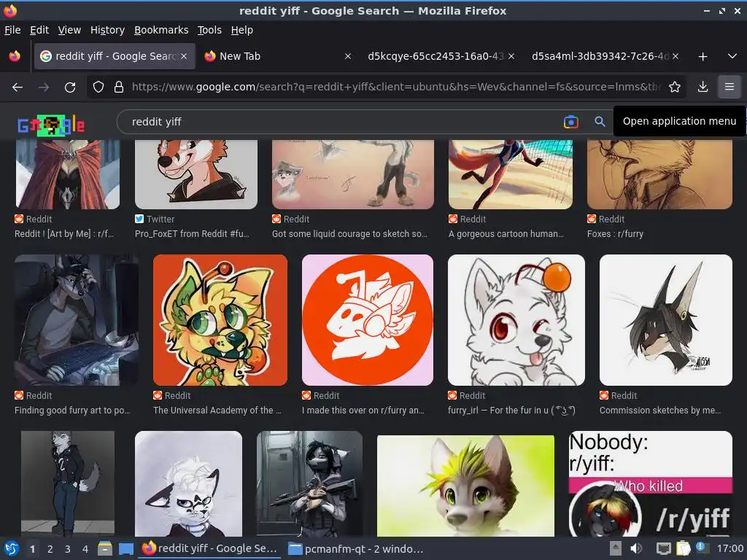Open the File menu
Image resolution: width=747 pixels, height=560 pixels.
(x=12, y=30)
